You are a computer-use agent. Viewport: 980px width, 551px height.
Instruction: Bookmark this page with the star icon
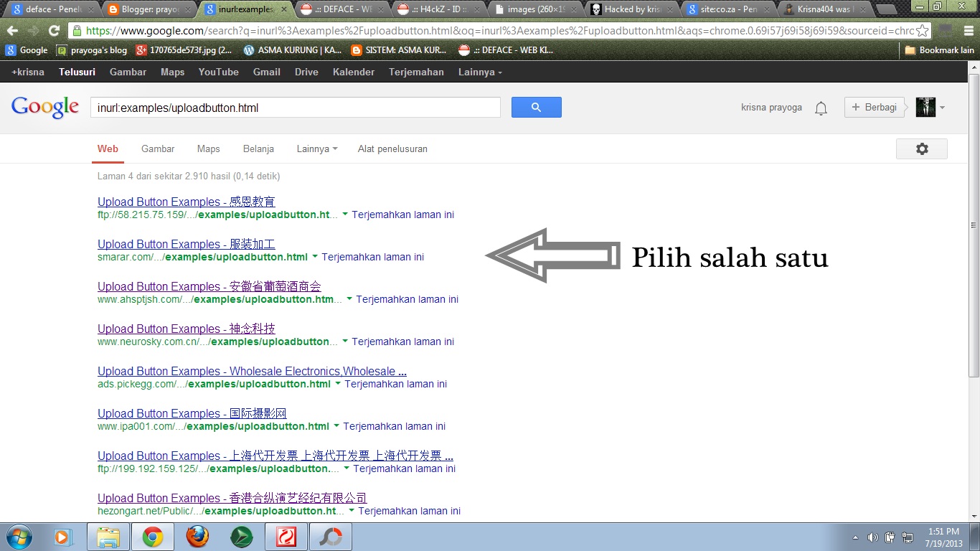[x=923, y=31]
